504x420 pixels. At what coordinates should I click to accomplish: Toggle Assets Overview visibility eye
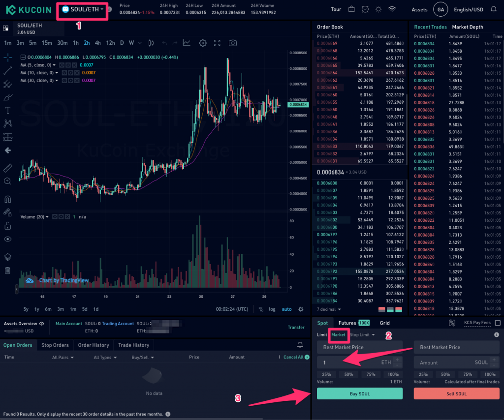click(41, 324)
